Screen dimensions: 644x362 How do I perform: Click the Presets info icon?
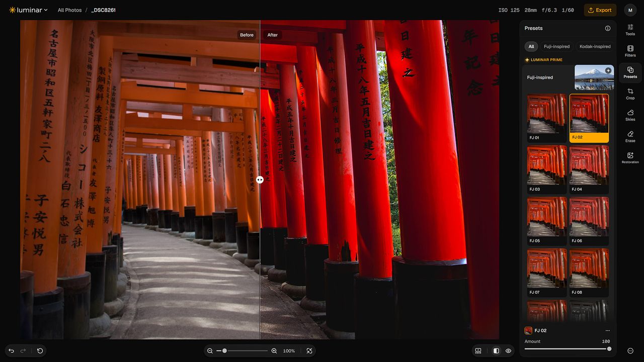click(608, 28)
